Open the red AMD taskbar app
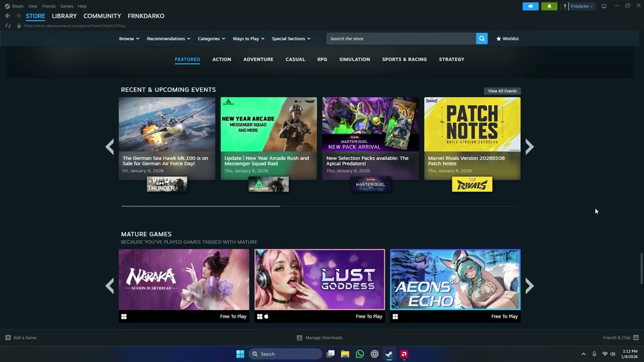Viewport: 644px width, 362px height. tap(404, 354)
